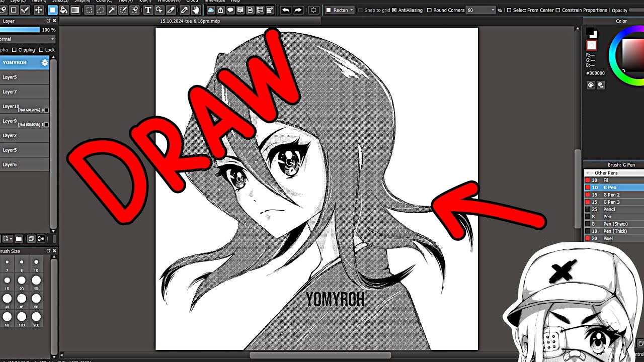Enable the layer Clipping checkbox

[x=14, y=50]
